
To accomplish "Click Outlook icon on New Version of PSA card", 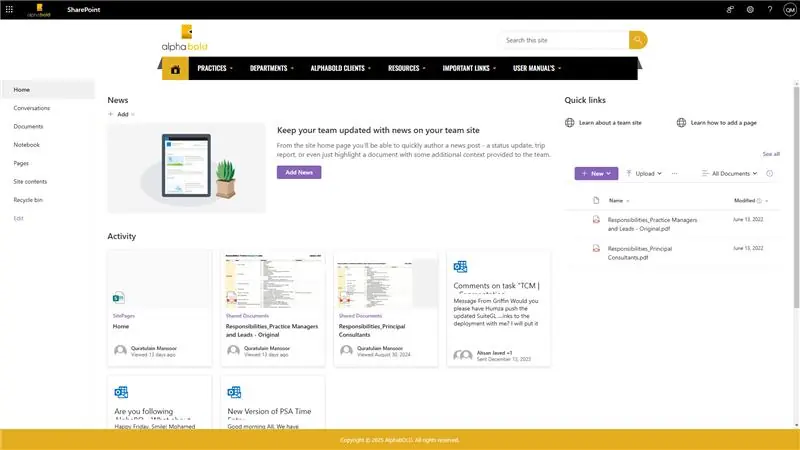I will 234,392.
